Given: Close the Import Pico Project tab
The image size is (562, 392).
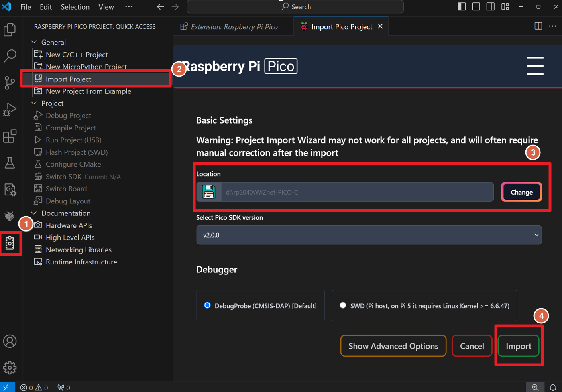Looking at the screenshot, I should tap(380, 26).
